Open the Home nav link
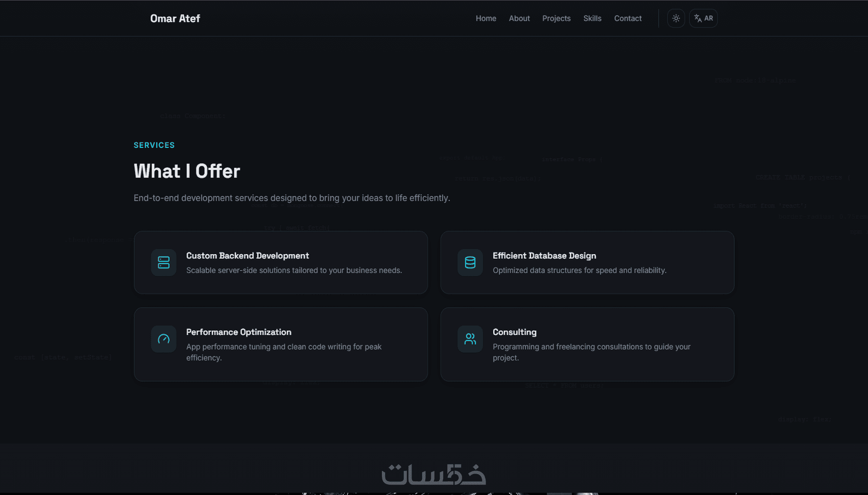The height and width of the screenshot is (495, 868). [486, 18]
